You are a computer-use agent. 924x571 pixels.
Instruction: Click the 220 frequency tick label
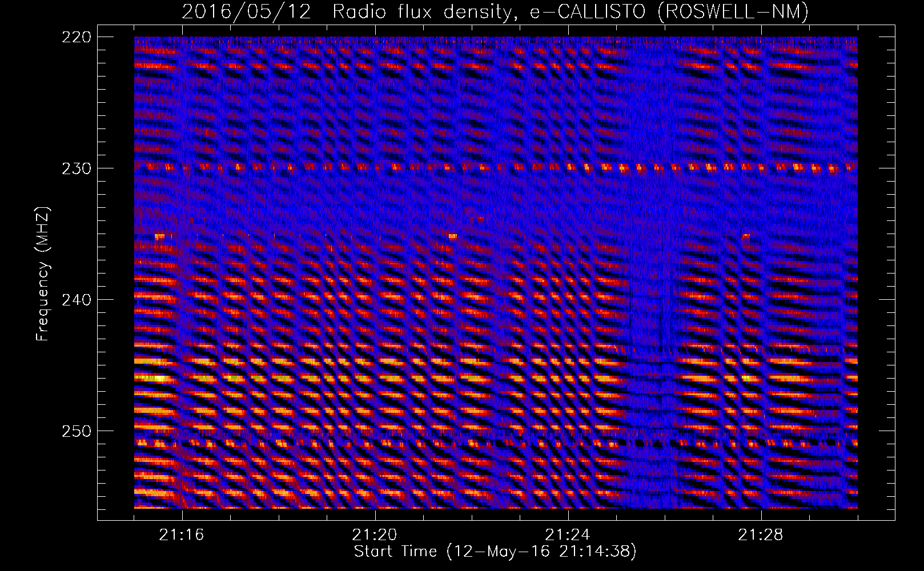pos(76,37)
